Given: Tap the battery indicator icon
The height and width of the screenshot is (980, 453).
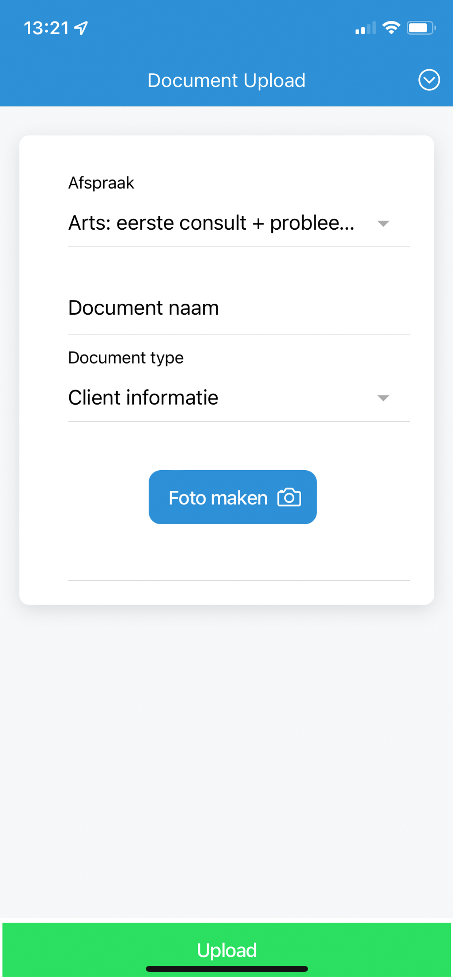Looking at the screenshot, I should tap(421, 28).
